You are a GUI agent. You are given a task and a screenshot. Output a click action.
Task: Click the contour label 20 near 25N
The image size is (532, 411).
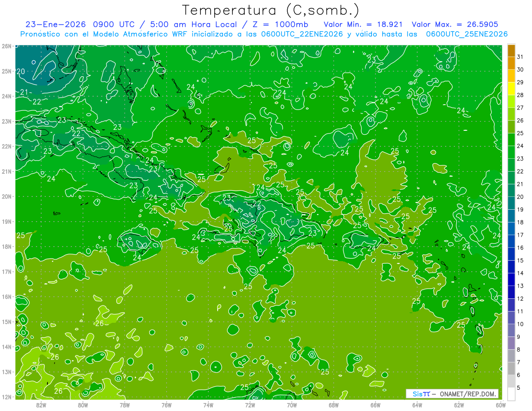20,71
